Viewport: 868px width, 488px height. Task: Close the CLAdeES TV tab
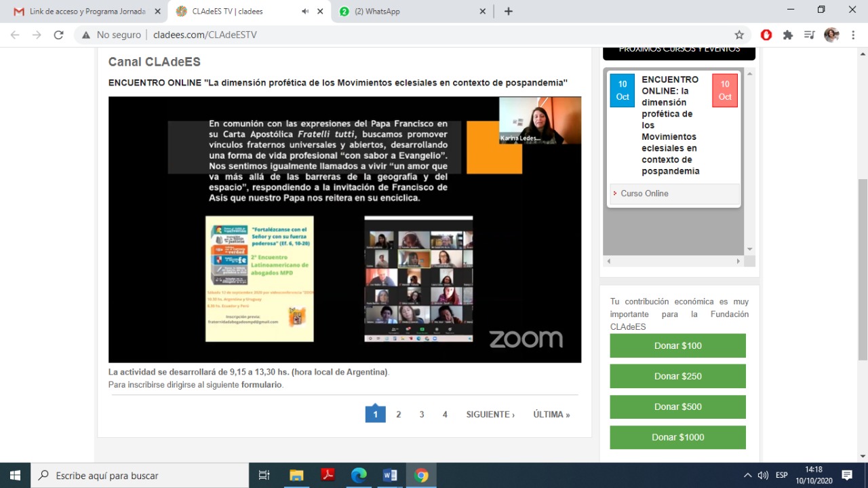pos(320,12)
